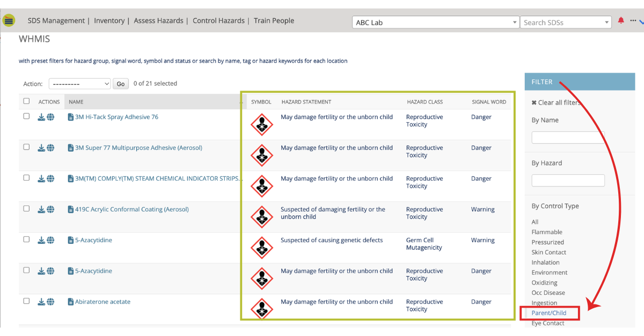Download SDS for 3M COMPLY Steam Chemical Indicator Strips

41,178
